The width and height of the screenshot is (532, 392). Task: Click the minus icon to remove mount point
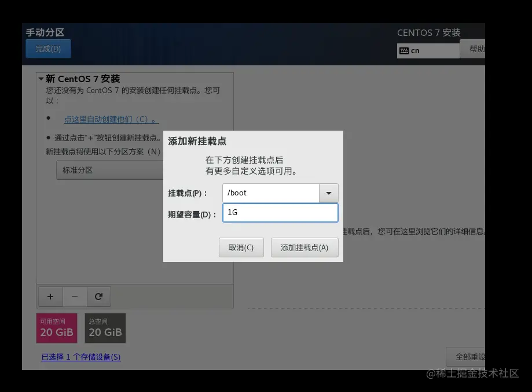click(x=75, y=297)
